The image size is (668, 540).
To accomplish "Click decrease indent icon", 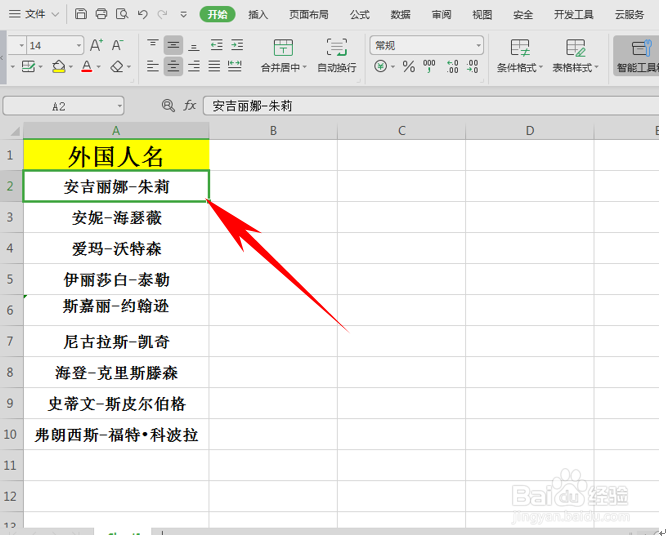I will point(216,45).
